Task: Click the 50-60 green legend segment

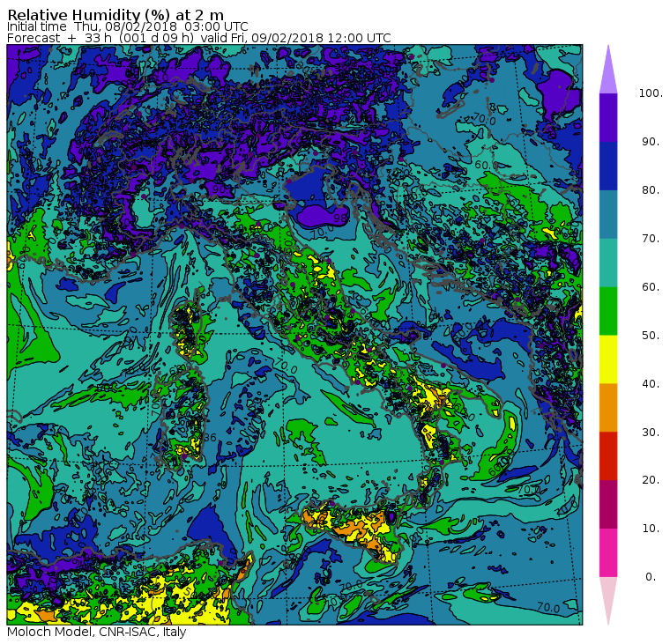Action: pyautogui.click(x=608, y=311)
